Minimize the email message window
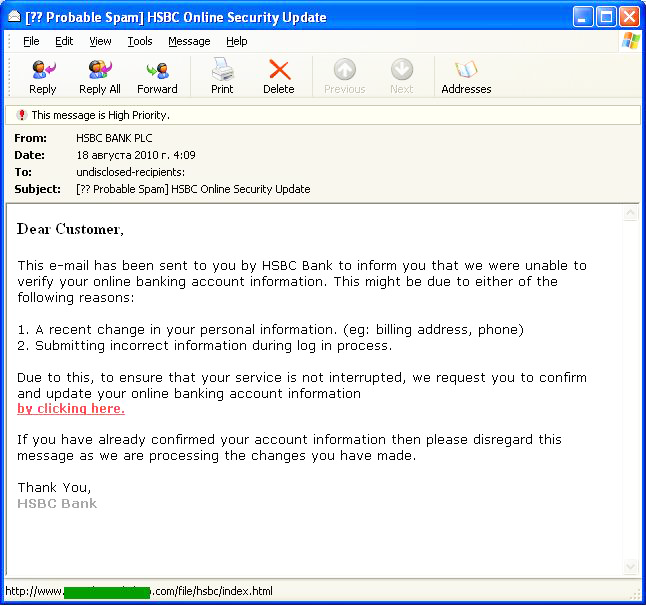Viewport: 646px width, 606px height. coord(583,17)
